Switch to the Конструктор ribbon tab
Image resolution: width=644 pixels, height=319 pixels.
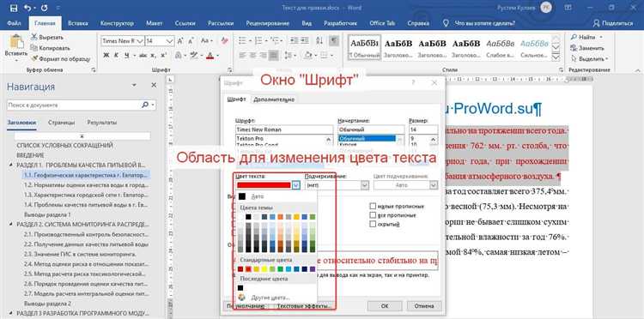[117, 23]
